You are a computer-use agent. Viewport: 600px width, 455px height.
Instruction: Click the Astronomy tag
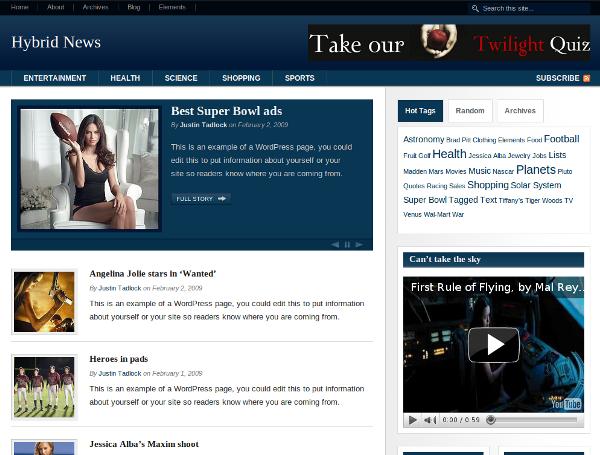424,139
